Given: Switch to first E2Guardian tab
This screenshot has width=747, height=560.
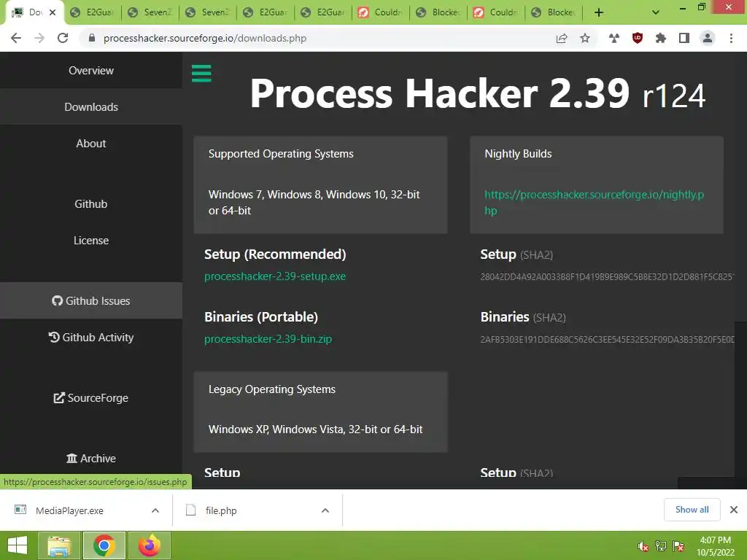Looking at the screenshot, I should [93, 12].
